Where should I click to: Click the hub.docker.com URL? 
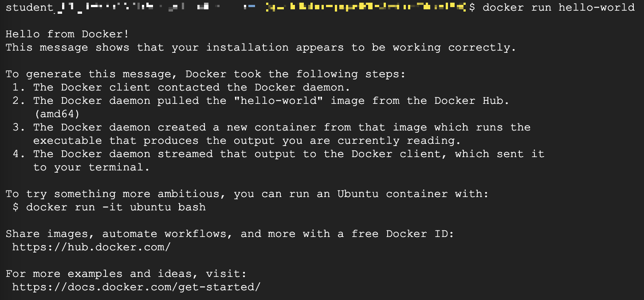point(91,247)
